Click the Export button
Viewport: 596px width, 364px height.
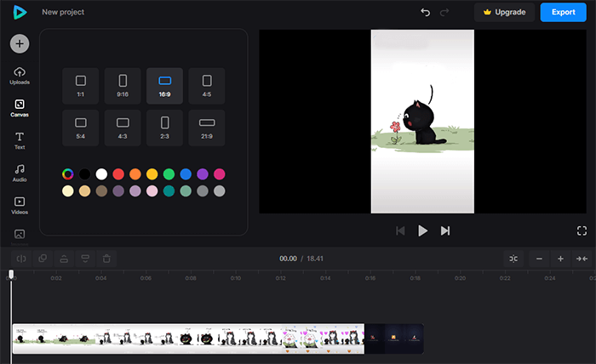click(x=564, y=12)
